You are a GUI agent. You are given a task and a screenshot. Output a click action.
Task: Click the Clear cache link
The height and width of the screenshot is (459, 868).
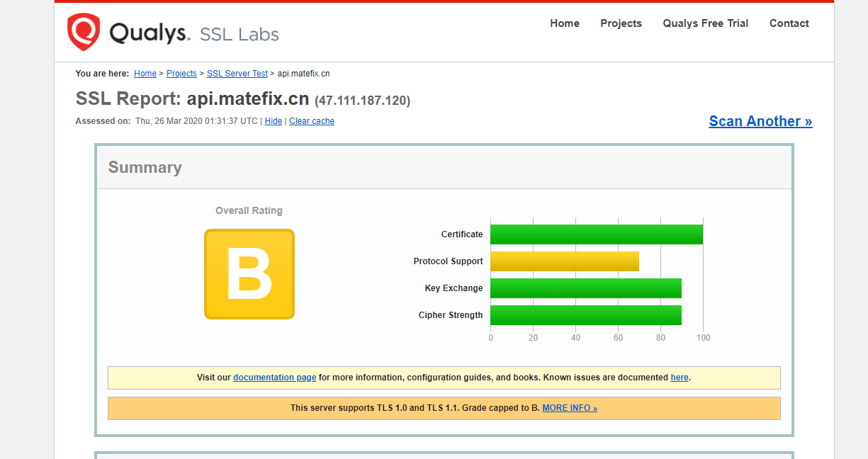point(312,121)
